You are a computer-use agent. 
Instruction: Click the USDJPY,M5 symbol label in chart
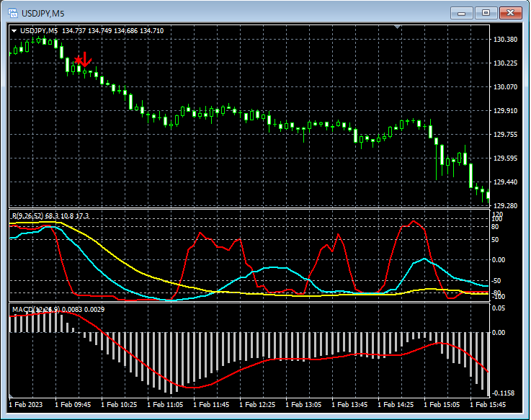pyautogui.click(x=39, y=31)
